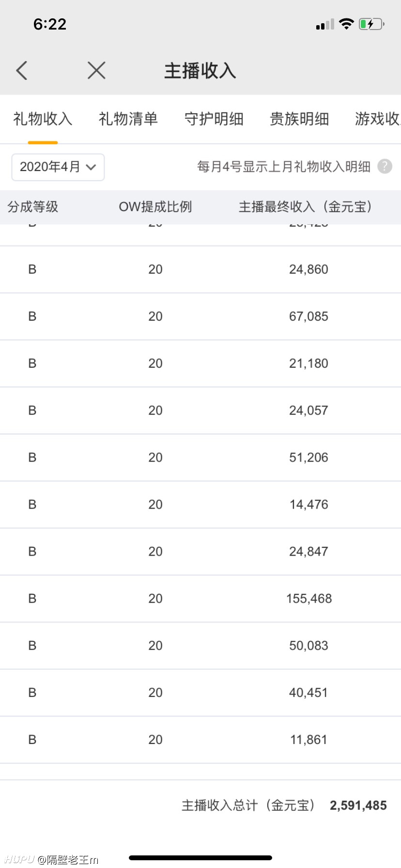Screen dimensions: 401x868
Task: Close the page with X icon
Action: coord(96,71)
